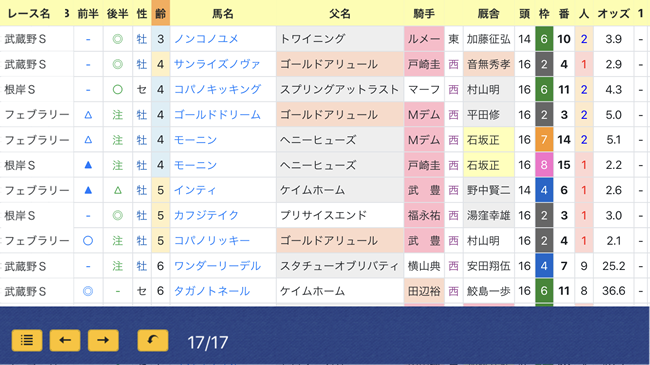
Task: Open horse link ノンコノユメ
Action: [x=206, y=39]
